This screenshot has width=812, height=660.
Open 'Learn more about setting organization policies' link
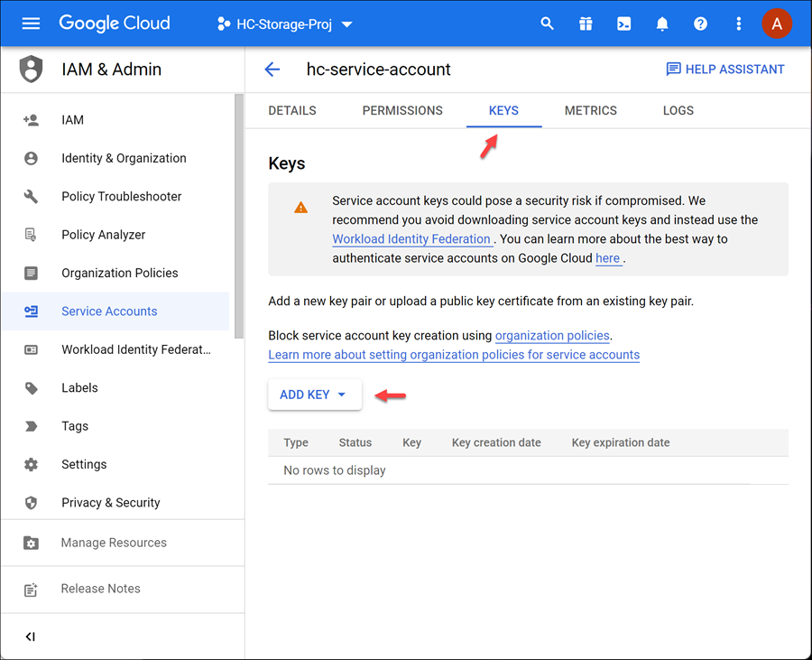454,355
